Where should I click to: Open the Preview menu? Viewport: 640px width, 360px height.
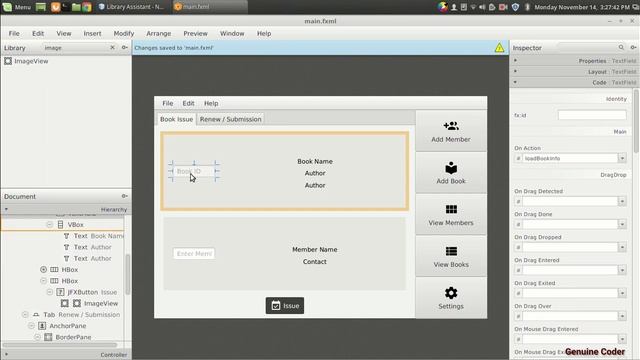coord(195,33)
